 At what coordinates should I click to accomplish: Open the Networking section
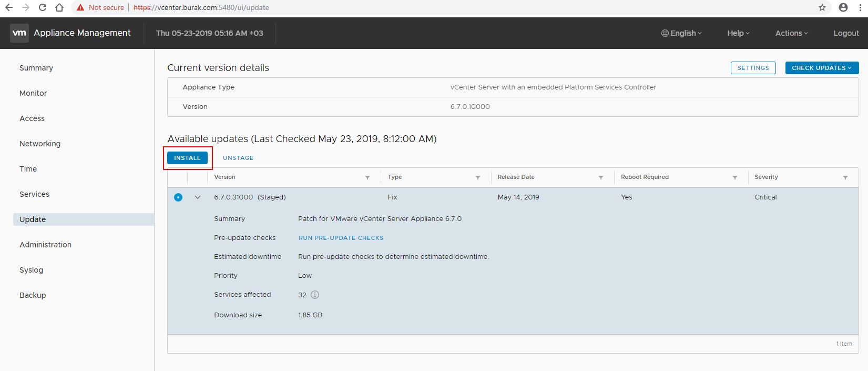point(40,144)
